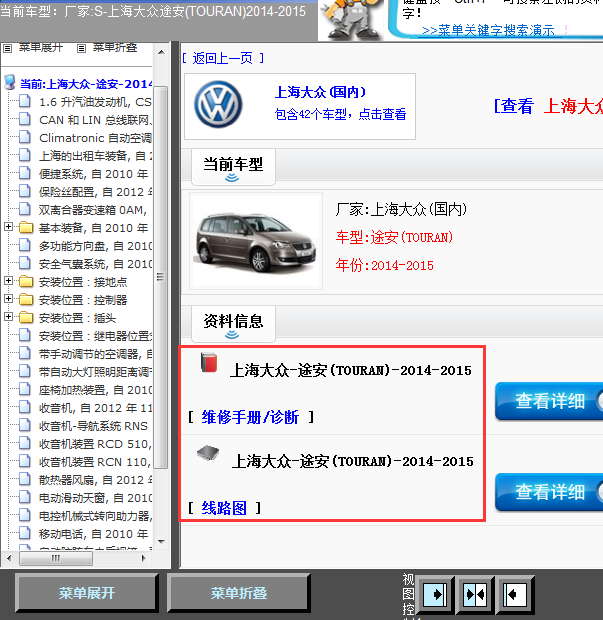Click the view control right-arrow icon
Viewport: 603px width, 620px height.
[x=435, y=595]
